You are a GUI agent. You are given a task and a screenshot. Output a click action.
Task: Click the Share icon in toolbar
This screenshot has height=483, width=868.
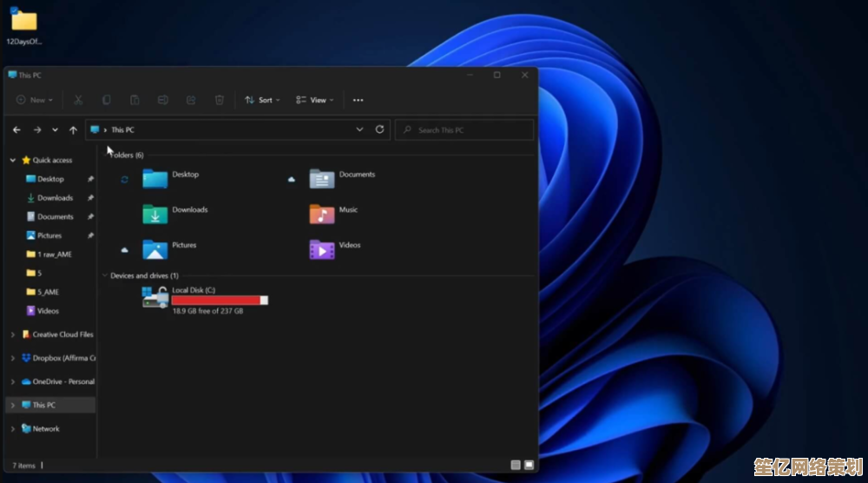pos(191,100)
